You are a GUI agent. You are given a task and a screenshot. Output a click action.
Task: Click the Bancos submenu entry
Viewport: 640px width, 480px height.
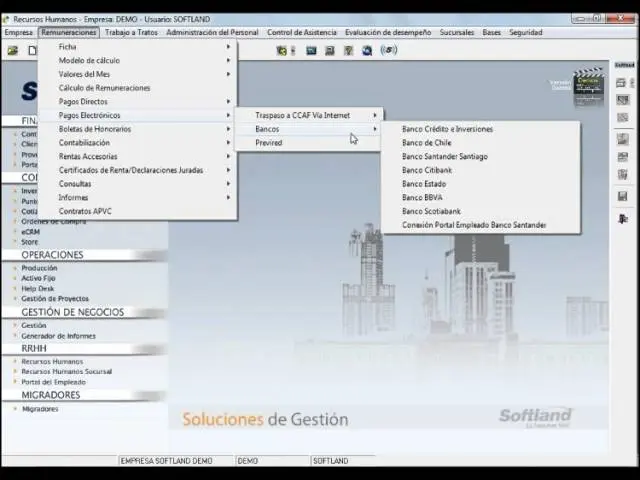coord(309,129)
